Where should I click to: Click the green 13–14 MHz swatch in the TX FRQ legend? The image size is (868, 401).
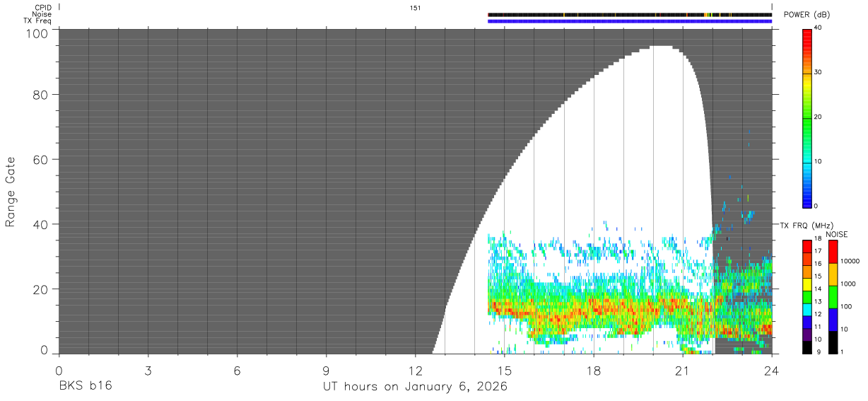pos(807,297)
